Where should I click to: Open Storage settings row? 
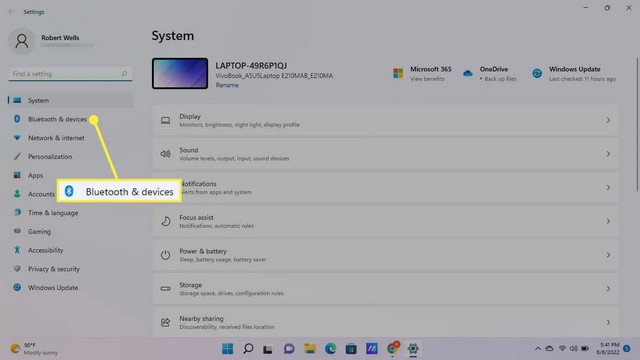(x=386, y=289)
